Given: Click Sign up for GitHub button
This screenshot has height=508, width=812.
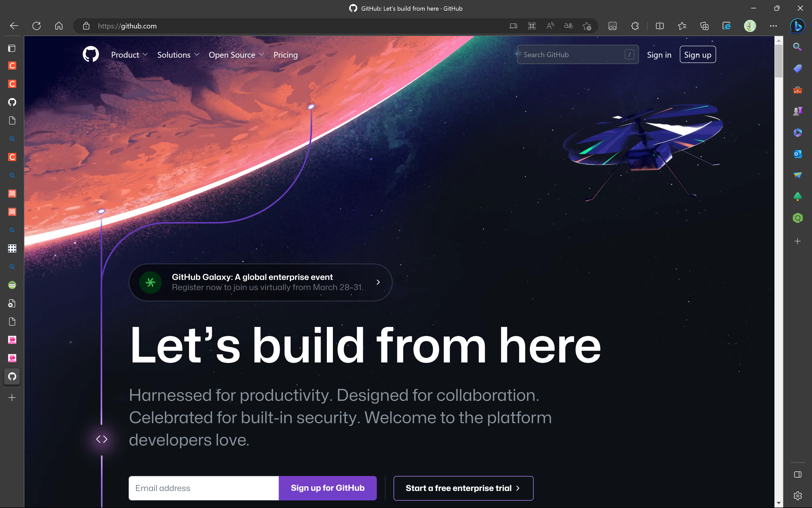Looking at the screenshot, I should pos(328,488).
